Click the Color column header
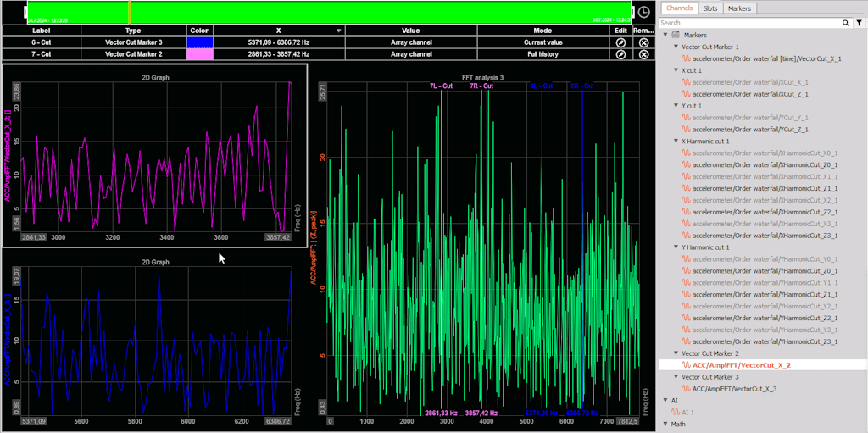 point(199,31)
